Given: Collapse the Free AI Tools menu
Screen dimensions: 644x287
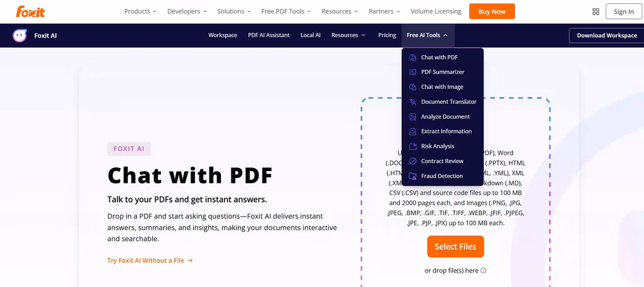Looking at the screenshot, I should (x=427, y=35).
